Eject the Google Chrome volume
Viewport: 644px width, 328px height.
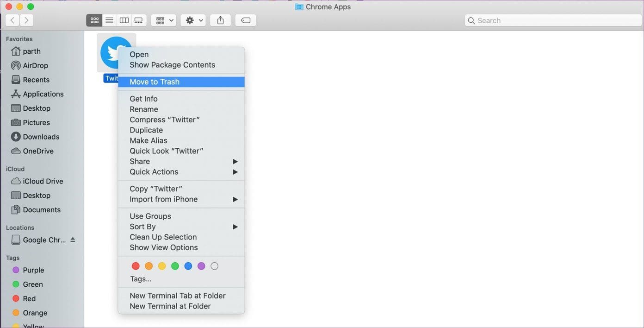click(73, 240)
